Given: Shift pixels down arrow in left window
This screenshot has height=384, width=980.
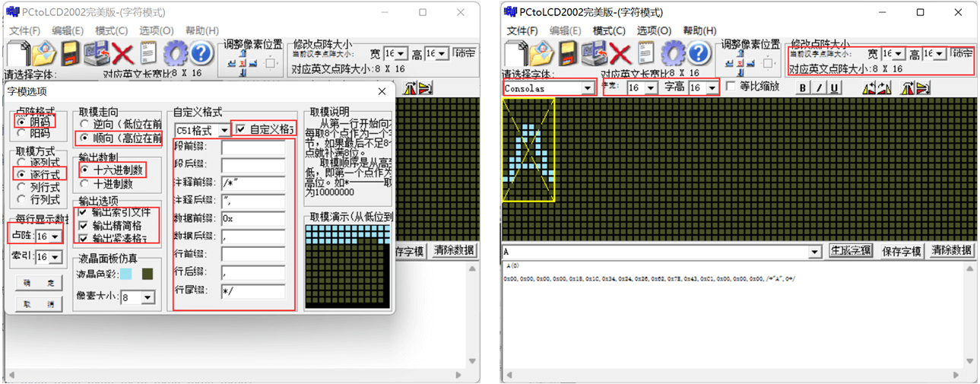Looking at the screenshot, I should (x=243, y=72).
